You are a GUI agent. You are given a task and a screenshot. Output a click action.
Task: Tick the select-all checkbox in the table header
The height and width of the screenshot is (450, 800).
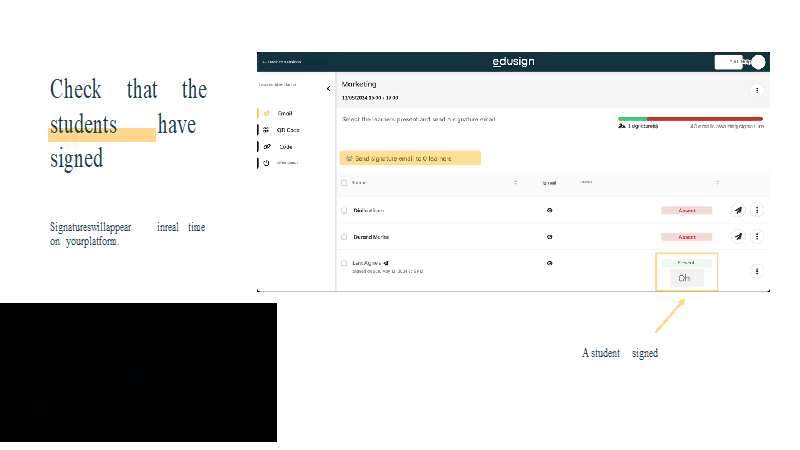pyautogui.click(x=344, y=183)
